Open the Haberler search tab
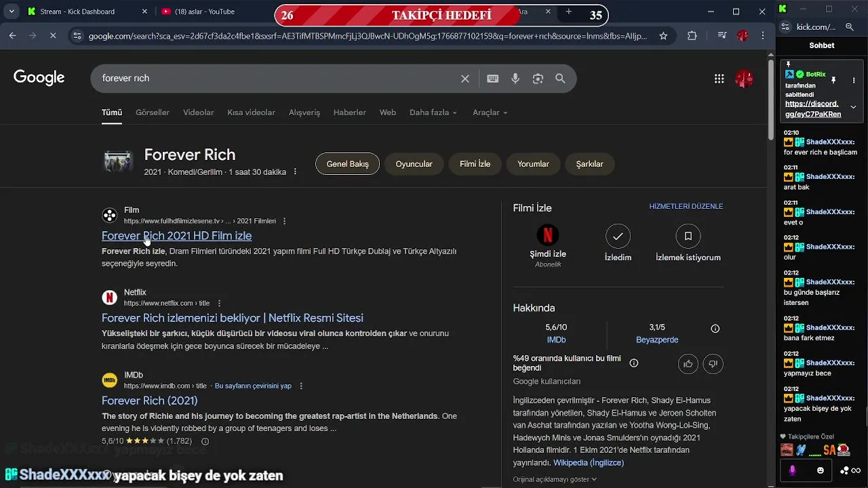 point(350,113)
